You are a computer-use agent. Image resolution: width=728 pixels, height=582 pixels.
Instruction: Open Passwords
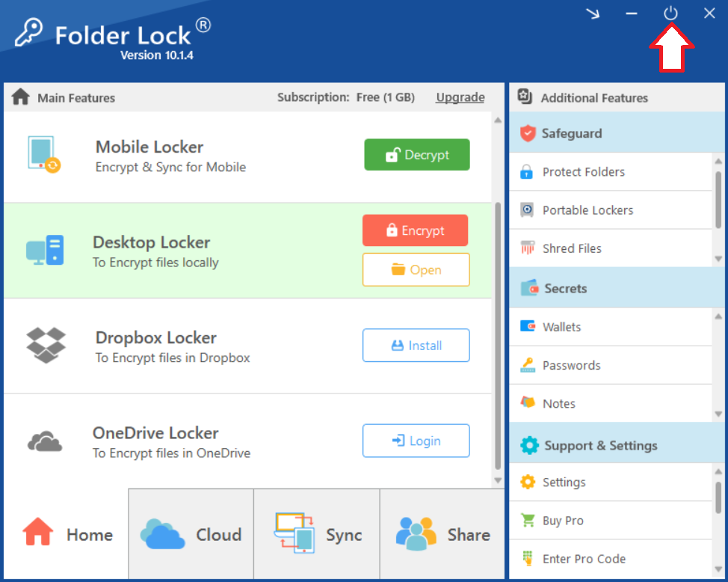[x=611, y=365]
